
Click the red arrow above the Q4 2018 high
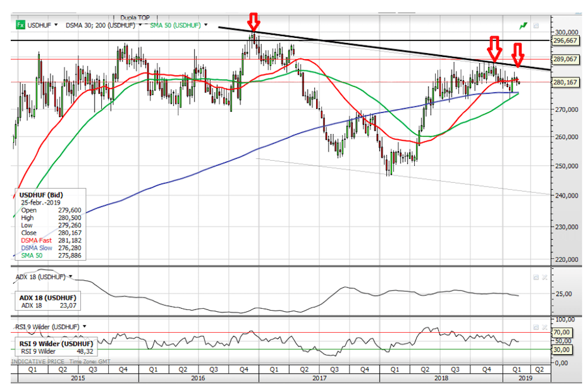point(494,47)
